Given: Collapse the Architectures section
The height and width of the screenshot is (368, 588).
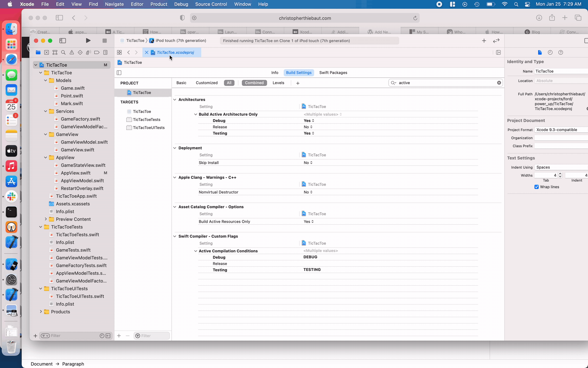Looking at the screenshot, I should (175, 100).
